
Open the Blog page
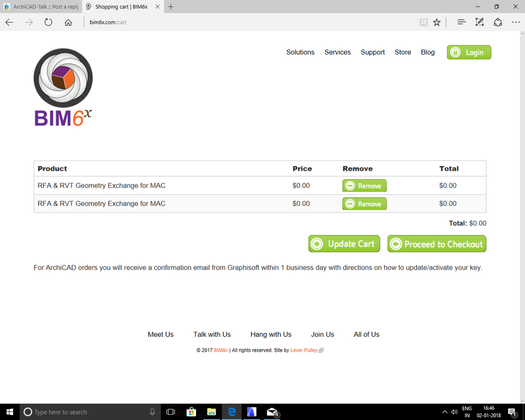[x=428, y=52]
